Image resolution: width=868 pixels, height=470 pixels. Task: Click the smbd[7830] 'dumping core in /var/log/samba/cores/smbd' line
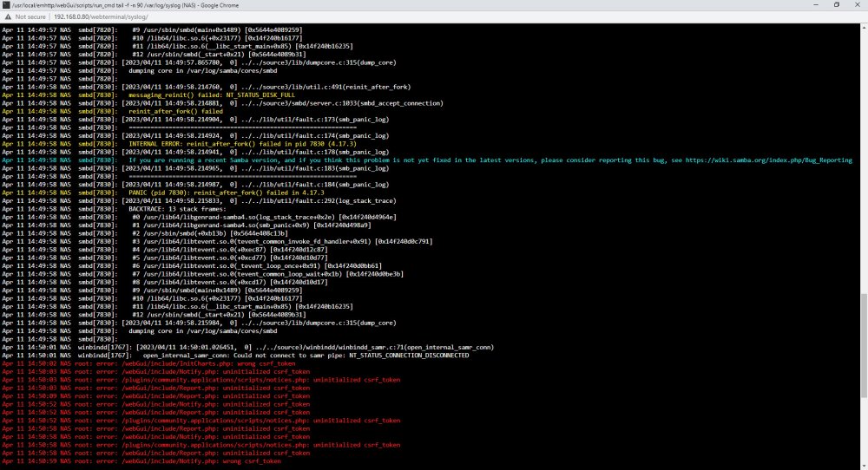tap(140, 330)
